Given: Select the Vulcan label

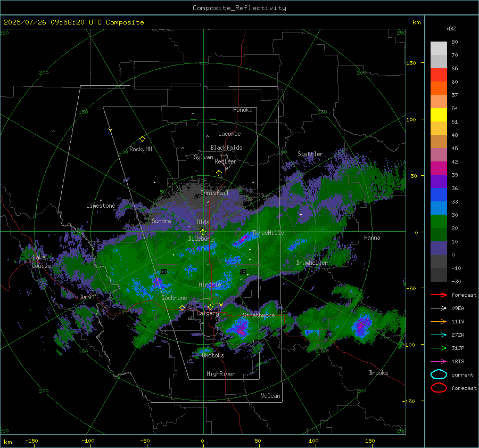Looking at the screenshot, I should (x=270, y=396).
